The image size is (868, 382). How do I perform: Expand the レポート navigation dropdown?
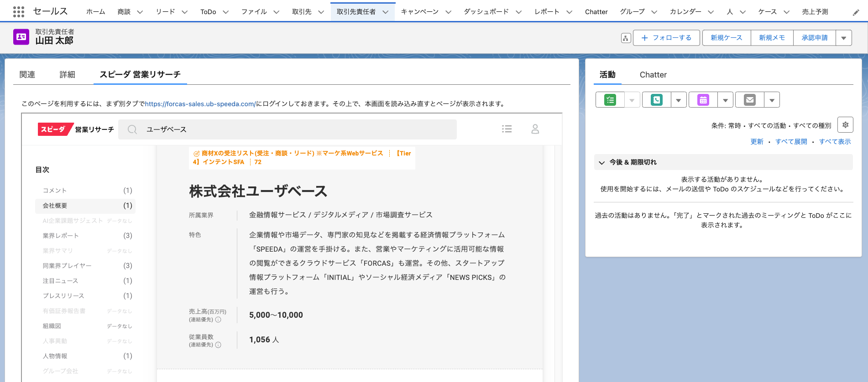tap(570, 12)
